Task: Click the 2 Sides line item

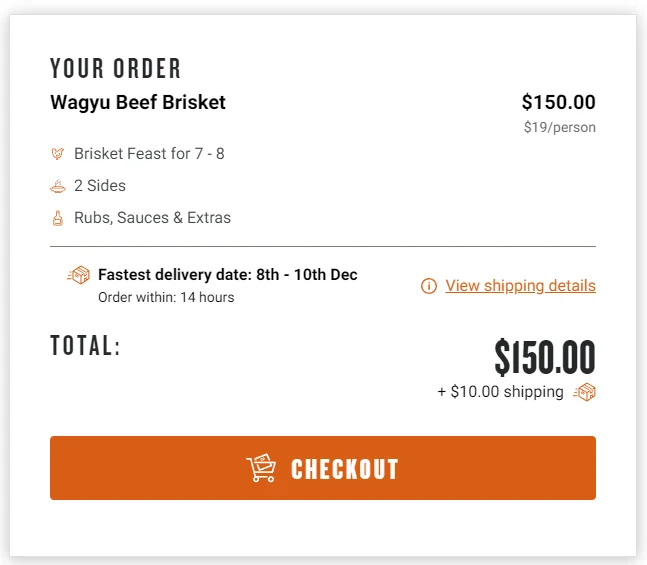Action: pyautogui.click(x=100, y=186)
